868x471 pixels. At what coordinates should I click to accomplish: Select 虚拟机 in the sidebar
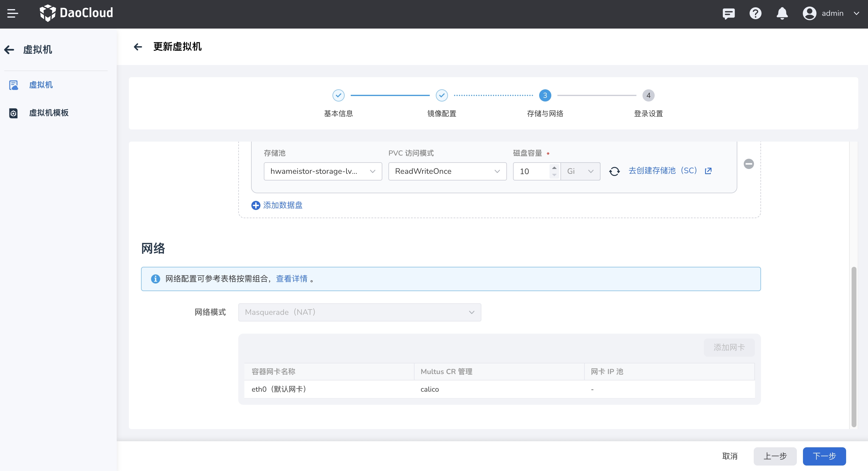41,85
